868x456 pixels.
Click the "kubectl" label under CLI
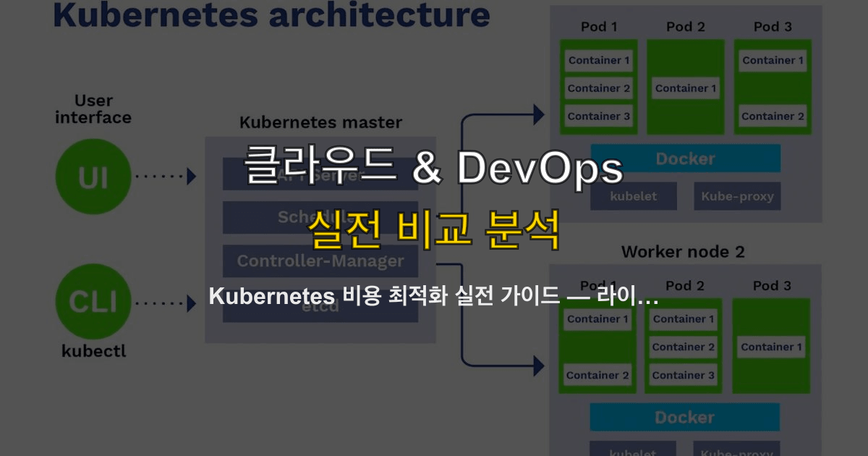coord(93,352)
